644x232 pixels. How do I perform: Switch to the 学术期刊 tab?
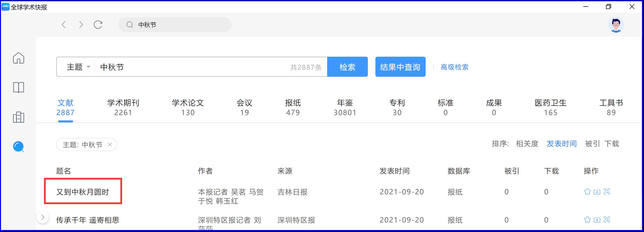123,107
